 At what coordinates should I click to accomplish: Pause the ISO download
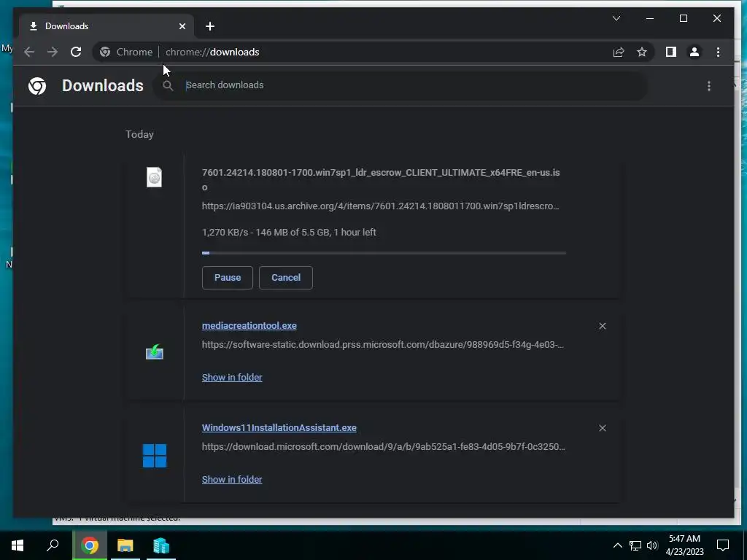click(x=228, y=278)
